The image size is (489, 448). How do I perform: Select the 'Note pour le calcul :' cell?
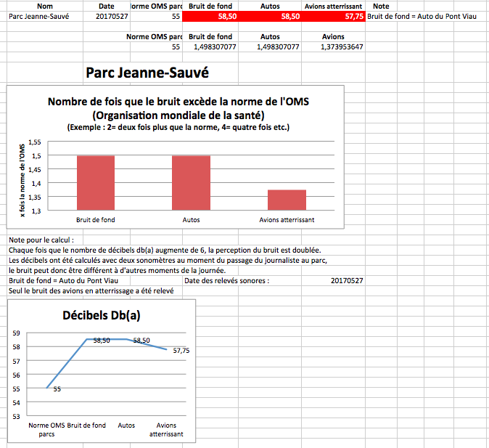41,240
